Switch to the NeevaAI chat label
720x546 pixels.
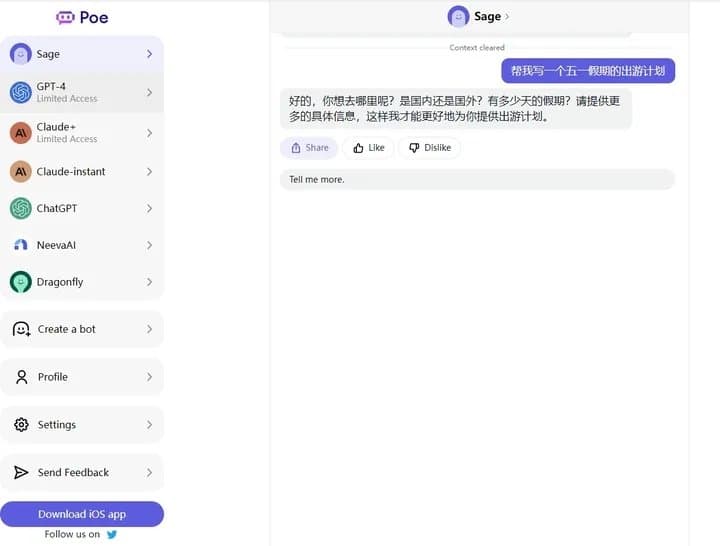(x=56, y=245)
